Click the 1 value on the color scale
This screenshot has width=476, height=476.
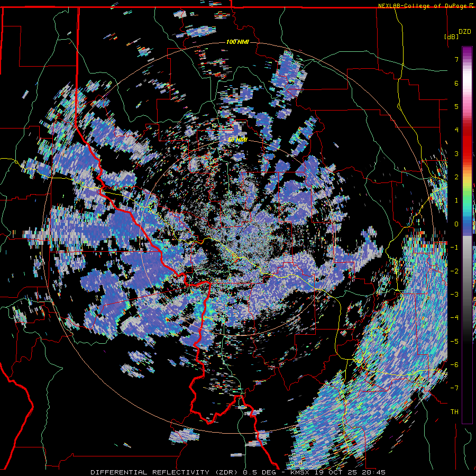click(x=456, y=200)
